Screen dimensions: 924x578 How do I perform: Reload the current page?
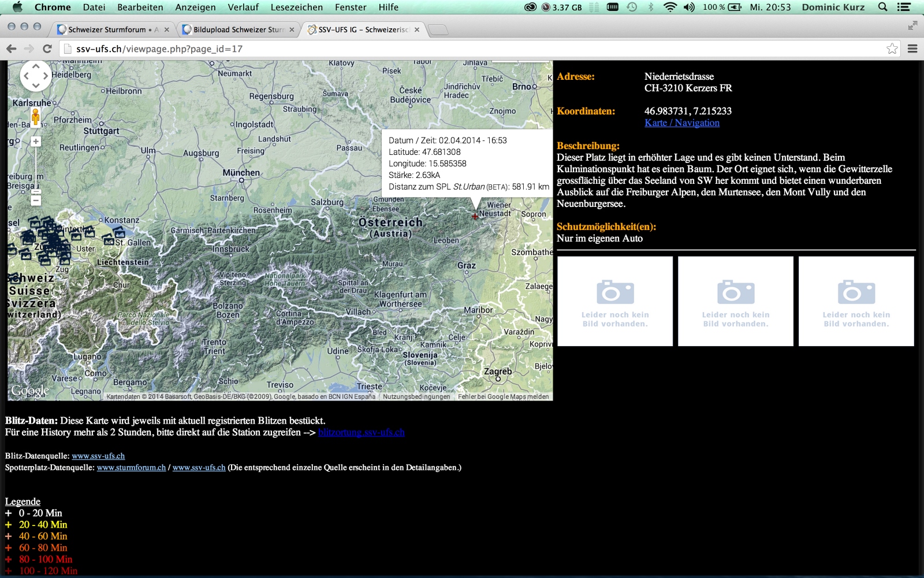point(47,49)
